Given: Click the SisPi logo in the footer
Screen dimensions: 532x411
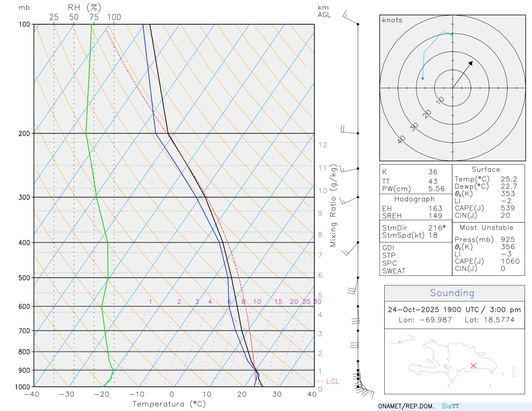Looking at the screenshot, I should point(451,406).
